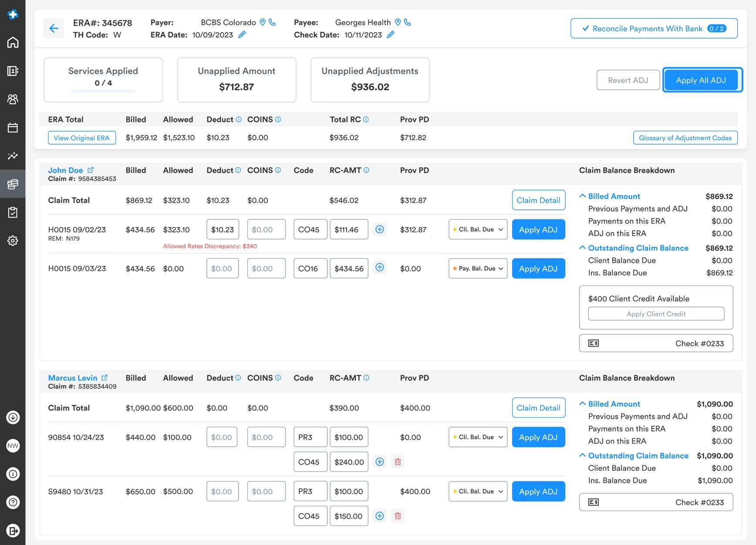The image size is (756, 545).
Task: Open the Glossary of Adjustment Codes
Action: [x=685, y=138]
